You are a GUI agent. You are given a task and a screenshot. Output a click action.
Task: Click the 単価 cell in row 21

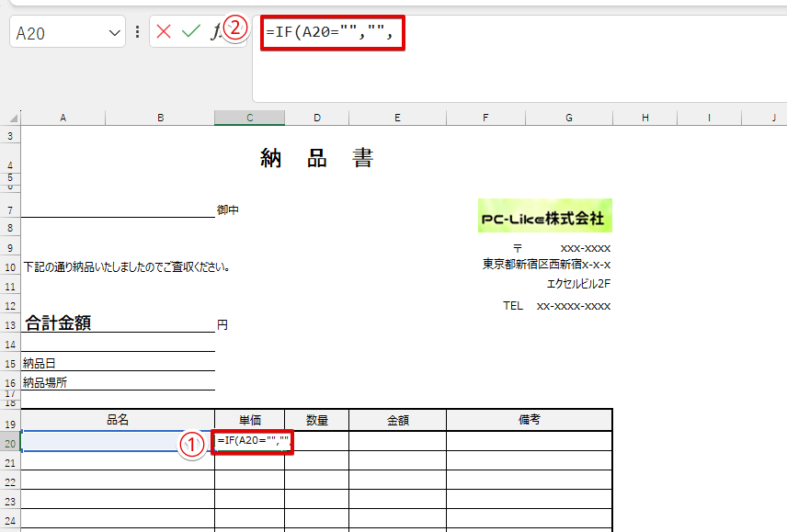249,461
